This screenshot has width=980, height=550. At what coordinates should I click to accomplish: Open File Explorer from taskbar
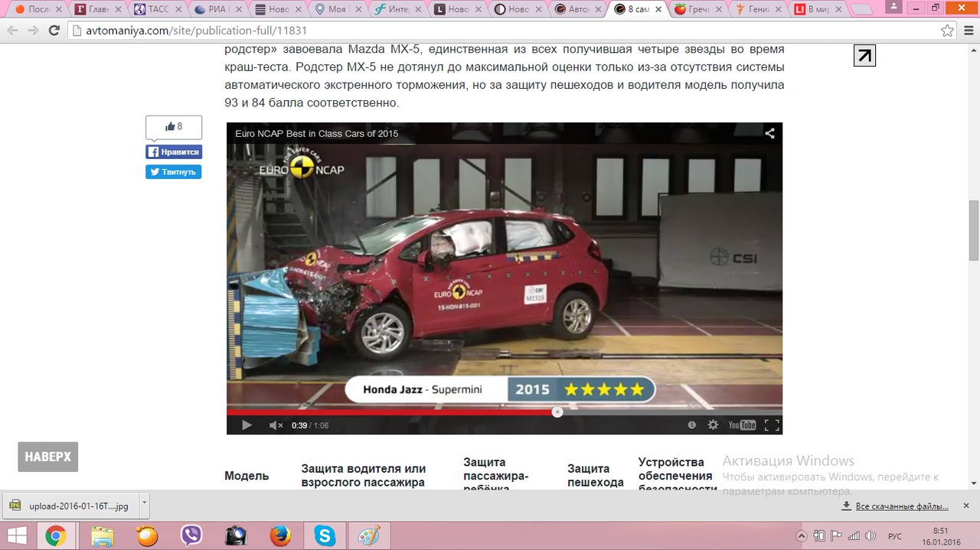(x=102, y=536)
